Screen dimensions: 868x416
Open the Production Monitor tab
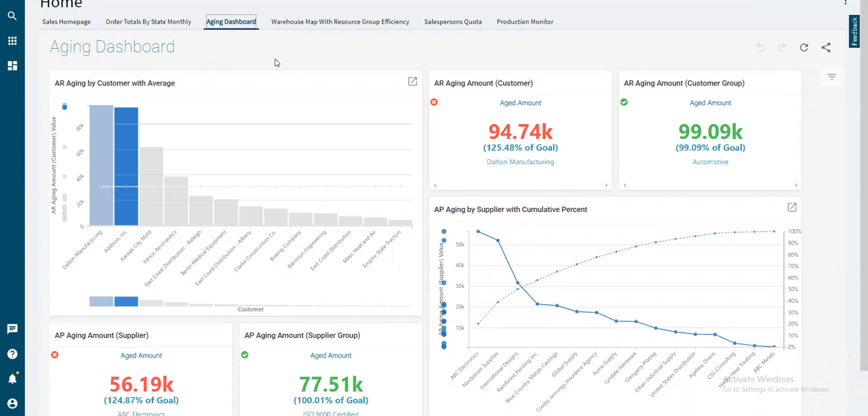525,22
